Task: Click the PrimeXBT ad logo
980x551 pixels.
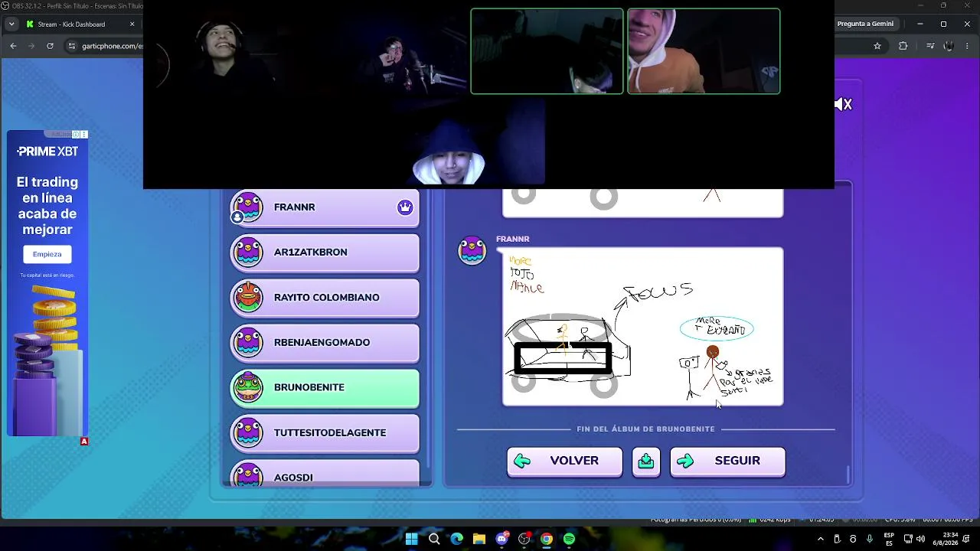Action: 47,152
